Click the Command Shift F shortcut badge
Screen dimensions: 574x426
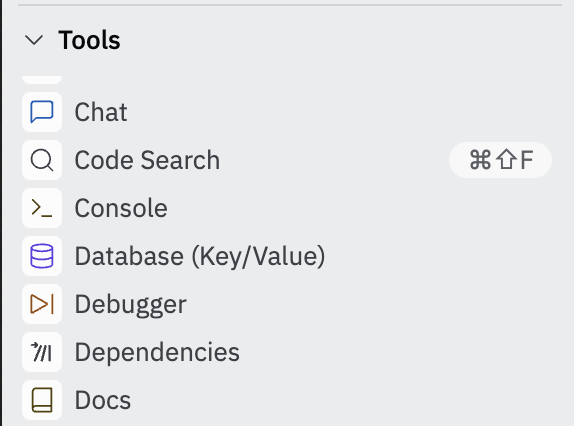tap(500, 160)
